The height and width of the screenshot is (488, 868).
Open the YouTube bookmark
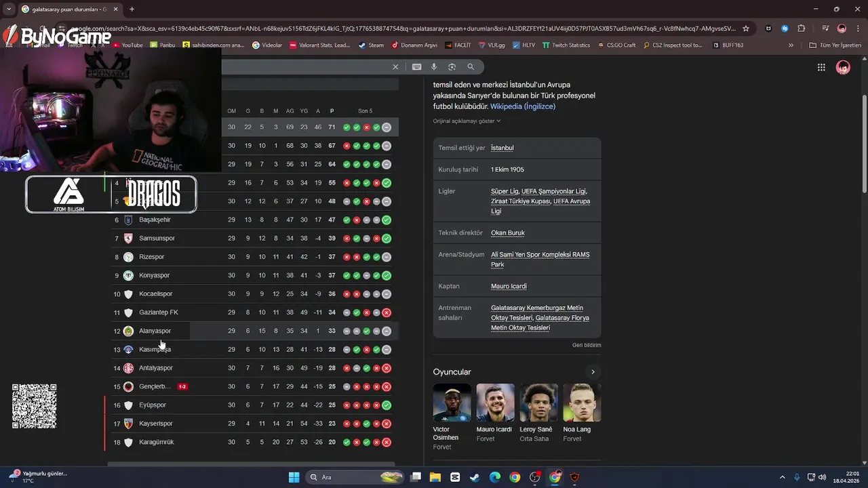(x=127, y=45)
